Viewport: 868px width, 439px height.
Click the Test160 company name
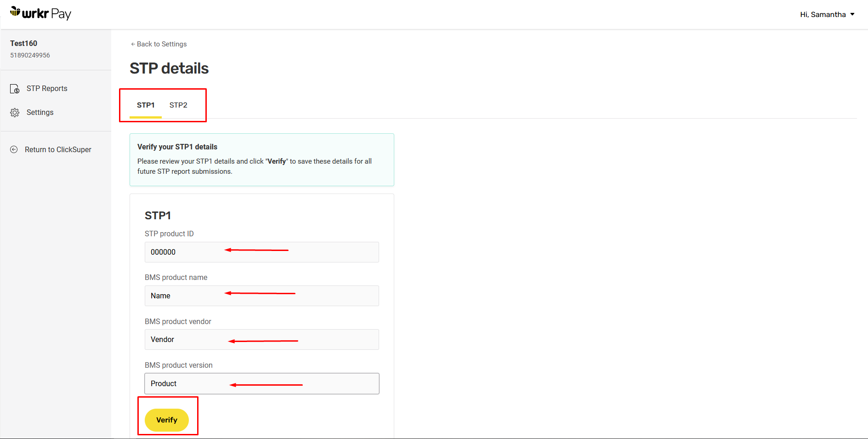click(23, 43)
